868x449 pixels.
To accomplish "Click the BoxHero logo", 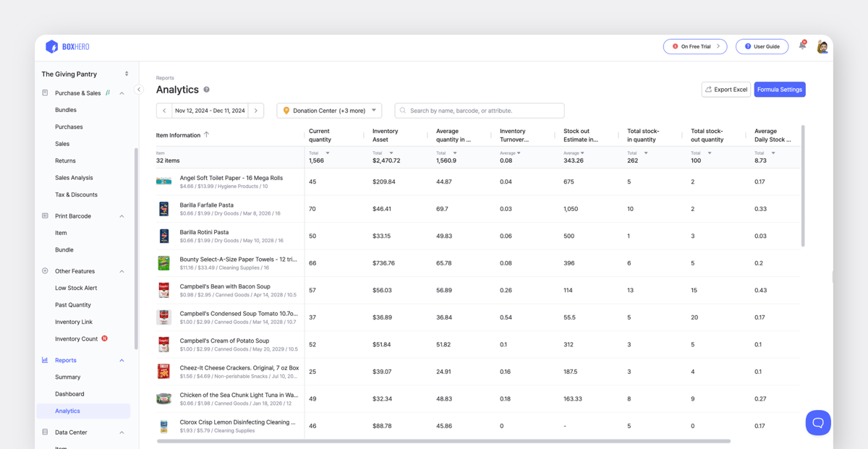I will 68,46.
